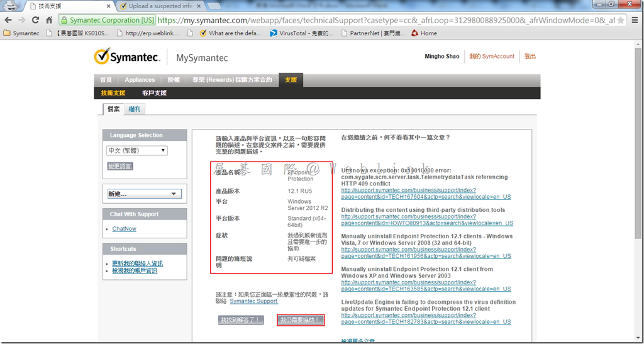Open the 授權 navigation item
The image size is (644, 344).
pyautogui.click(x=174, y=80)
